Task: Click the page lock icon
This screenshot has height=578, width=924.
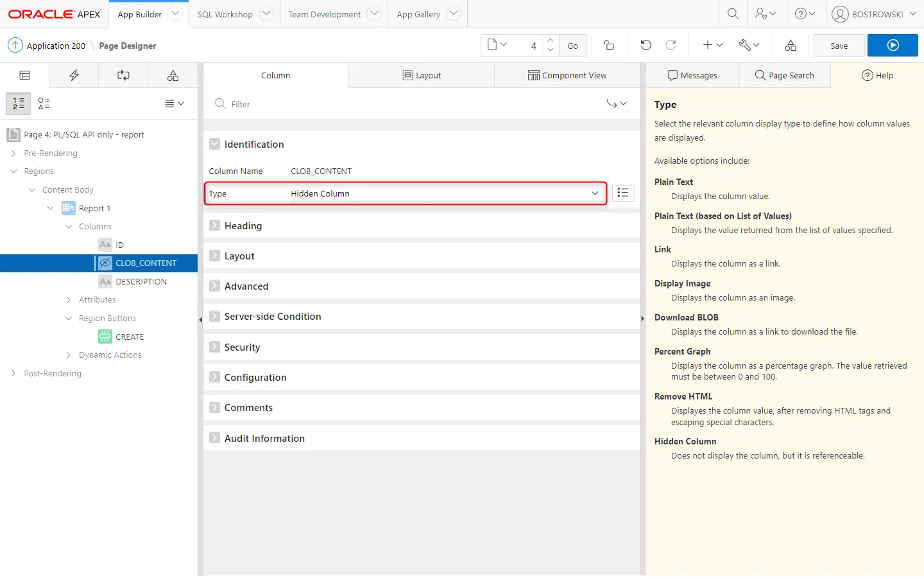Action: tap(609, 46)
